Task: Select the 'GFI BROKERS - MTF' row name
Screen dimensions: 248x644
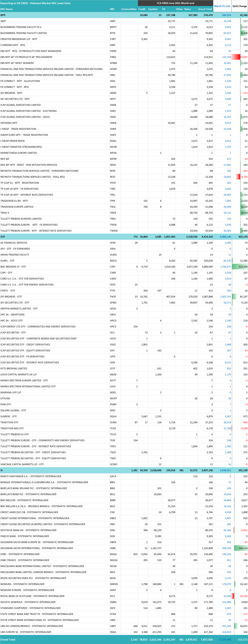Action: coord(11,93)
